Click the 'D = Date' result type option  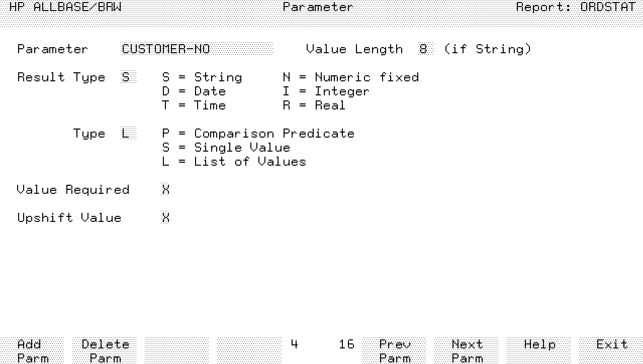194,91
